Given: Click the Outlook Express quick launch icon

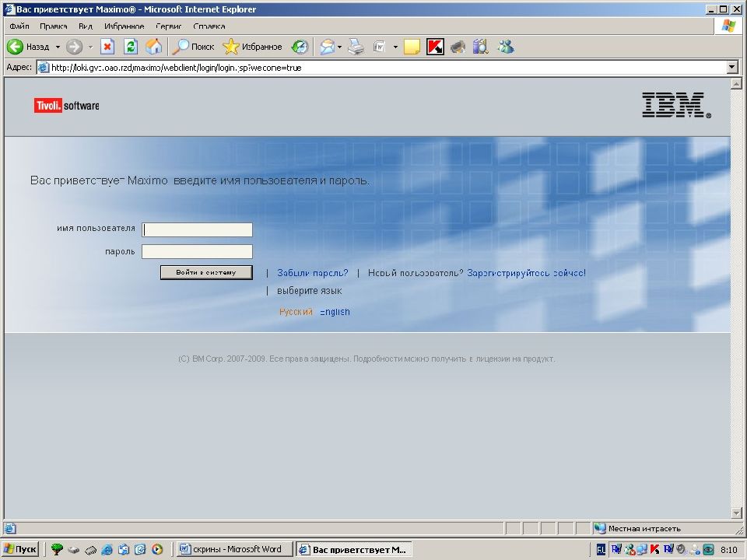Looking at the screenshot, I should [x=124, y=549].
